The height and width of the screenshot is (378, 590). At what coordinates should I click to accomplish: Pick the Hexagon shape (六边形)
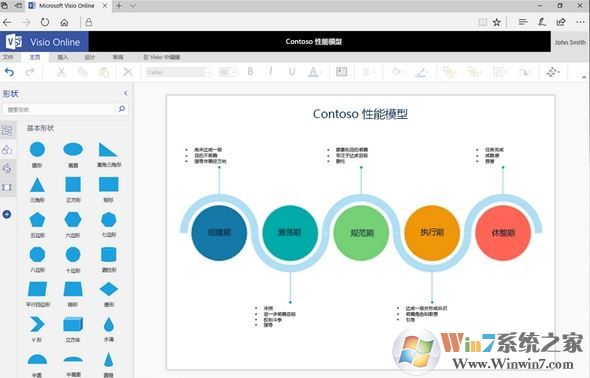point(73,220)
